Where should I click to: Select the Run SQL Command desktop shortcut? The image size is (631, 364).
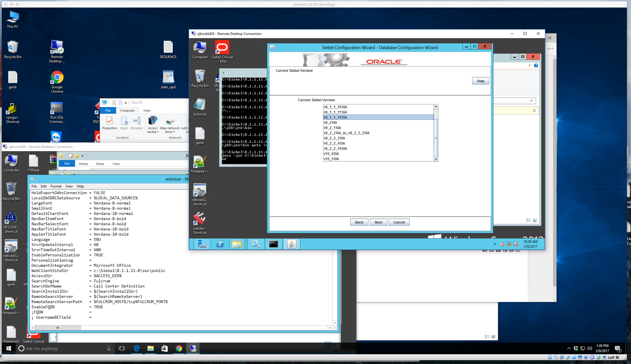click(x=57, y=113)
